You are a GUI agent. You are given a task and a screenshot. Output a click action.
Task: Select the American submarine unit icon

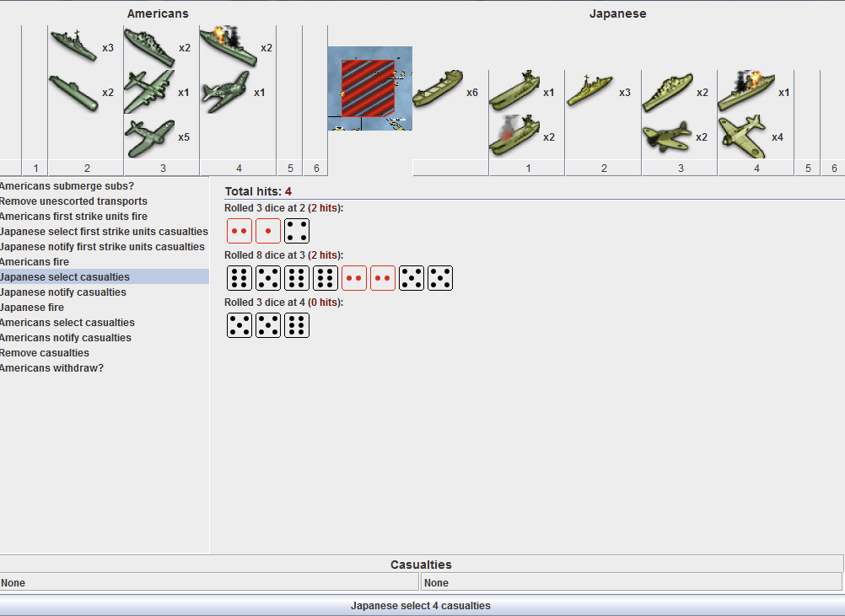[x=73, y=91]
